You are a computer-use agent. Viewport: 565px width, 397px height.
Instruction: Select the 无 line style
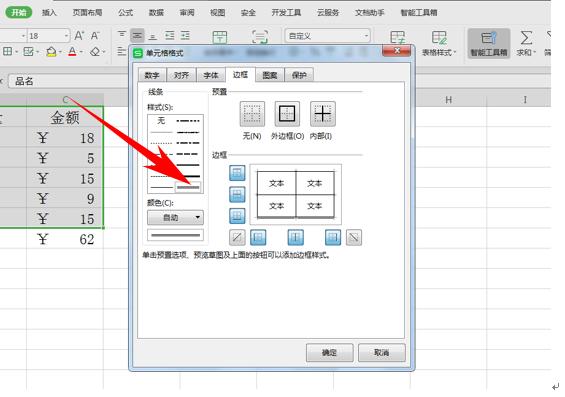(x=161, y=121)
